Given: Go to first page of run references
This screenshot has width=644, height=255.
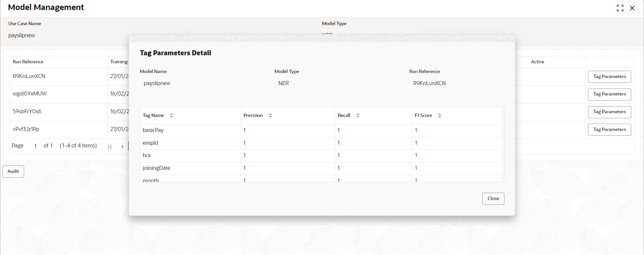Looking at the screenshot, I should (x=110, y=146).
